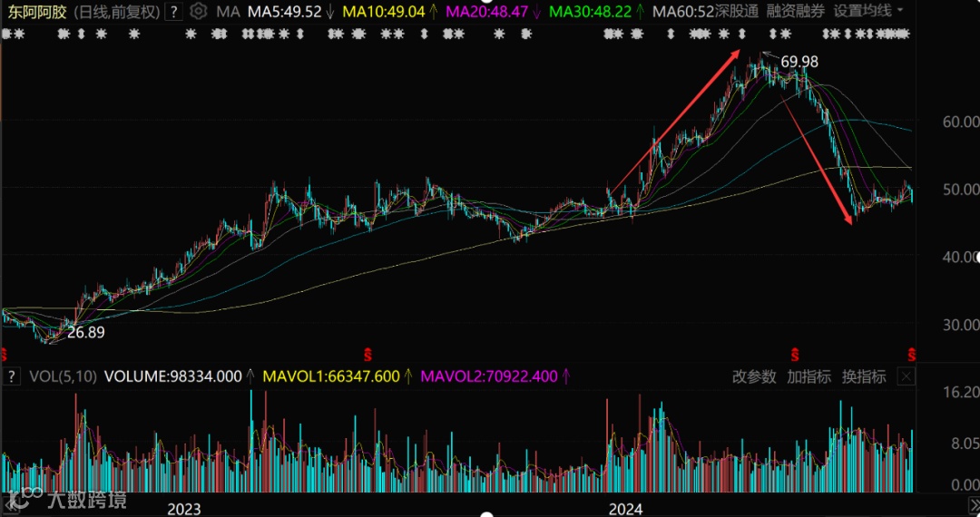The width and height of the screenshot is (980, 517).
Task: Click the magenta MAVOL2:70922.400 readout
Action: click(x=489, y=376)
